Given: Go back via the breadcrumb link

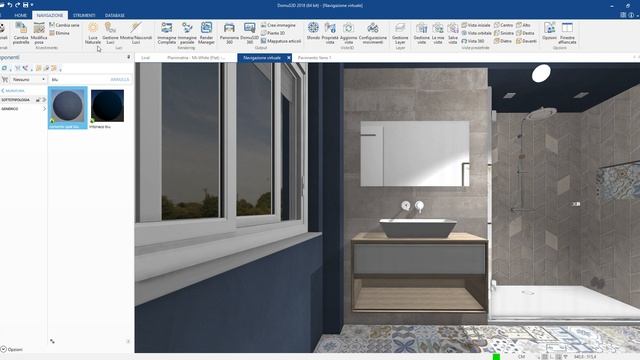Looking at the screenshot, I should (x=13, y=91).
